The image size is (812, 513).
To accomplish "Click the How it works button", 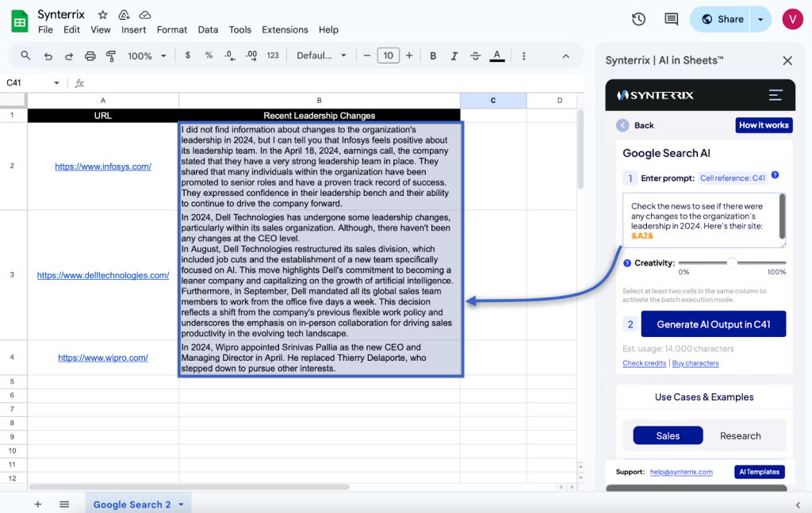I will 764,125.
